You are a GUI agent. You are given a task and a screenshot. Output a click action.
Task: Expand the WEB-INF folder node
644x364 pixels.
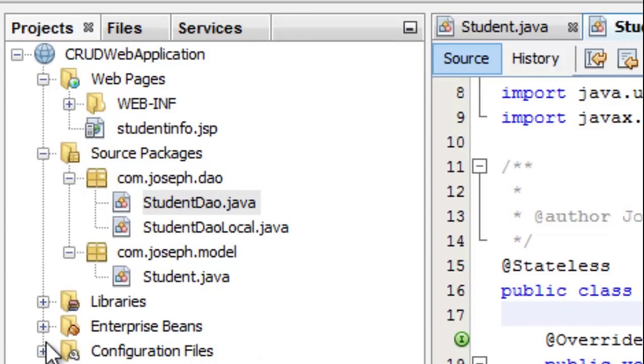click(x=69, y=104)
